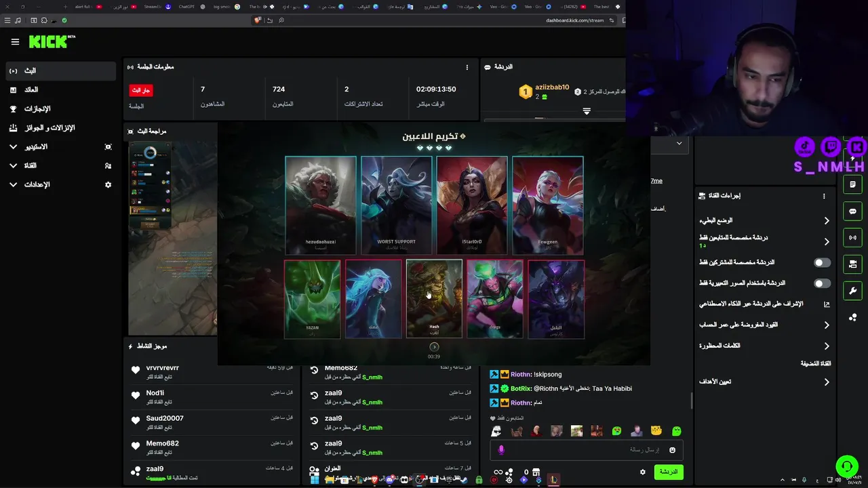Click Riothn username on !skipsong message
Image resolution: width=868 pixels, height=488 pixels.
(x=521, y=374)
